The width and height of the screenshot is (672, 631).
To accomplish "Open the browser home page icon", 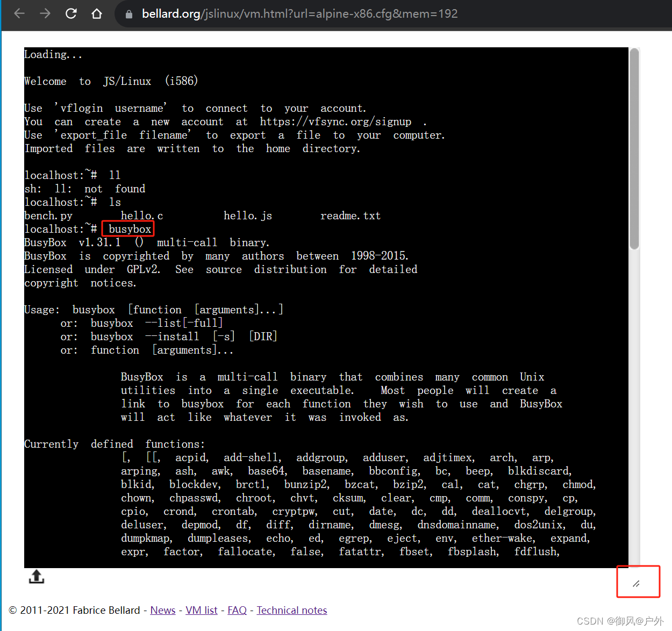I will pos(96,13).
